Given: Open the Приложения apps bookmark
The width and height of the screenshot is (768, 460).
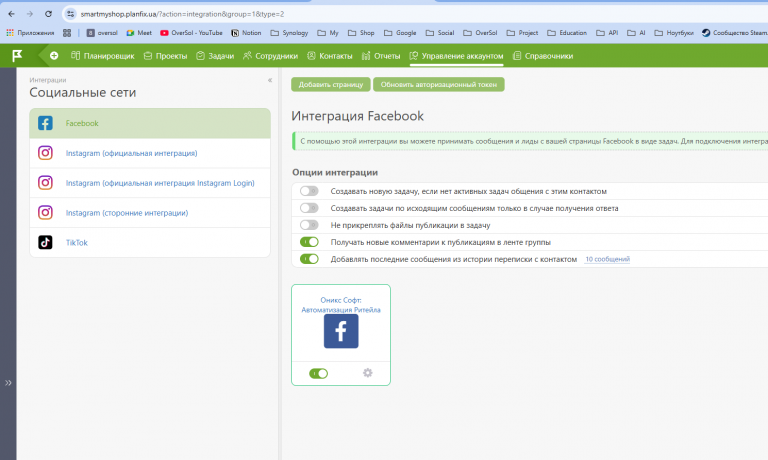Looking at the screenshot, I should pos(30,33).
